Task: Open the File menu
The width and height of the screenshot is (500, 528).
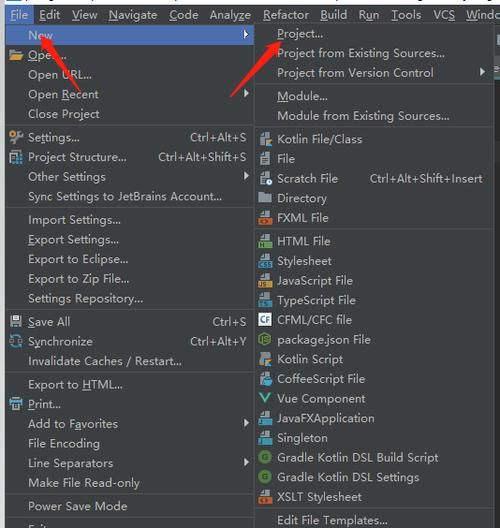Action: click(x=19, y=15)
